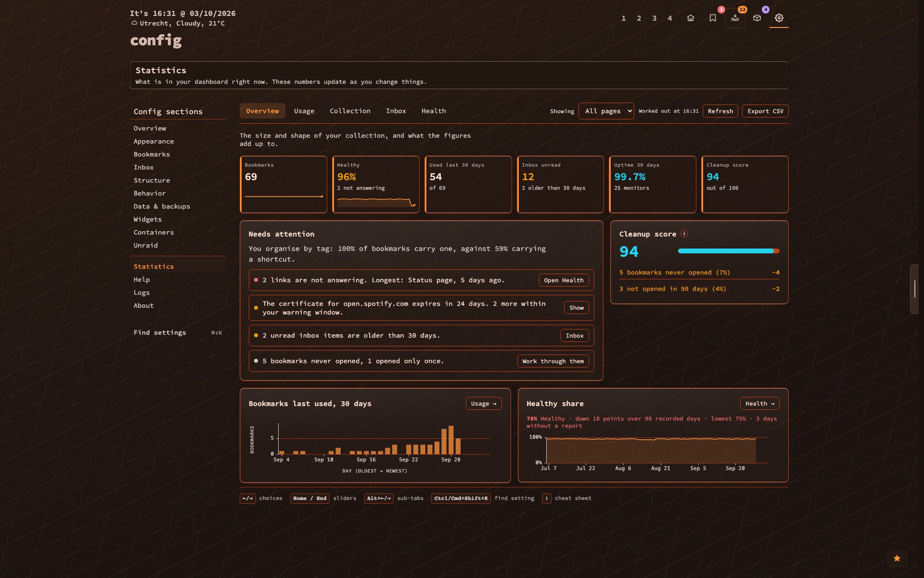Click the Inbox unread 12 card
The height and width of the screenshot is (578, 924).
click(561, 184)
